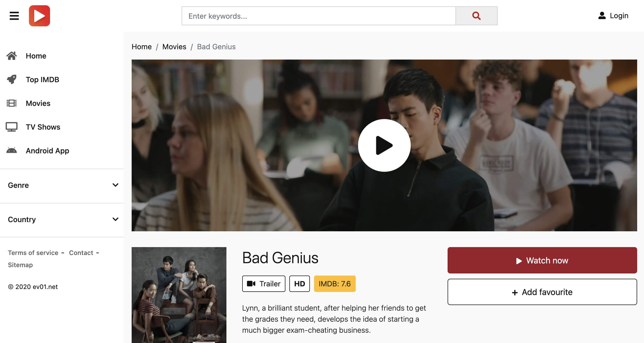Go to Movies in the breadcrumb
The height and width of the screenshot is (343, 644).
[174, 47]
